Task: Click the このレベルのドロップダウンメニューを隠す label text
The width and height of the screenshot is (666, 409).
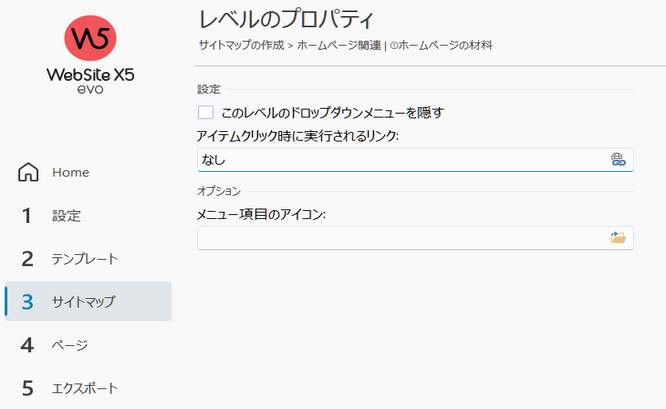Action: coord(333,113)
